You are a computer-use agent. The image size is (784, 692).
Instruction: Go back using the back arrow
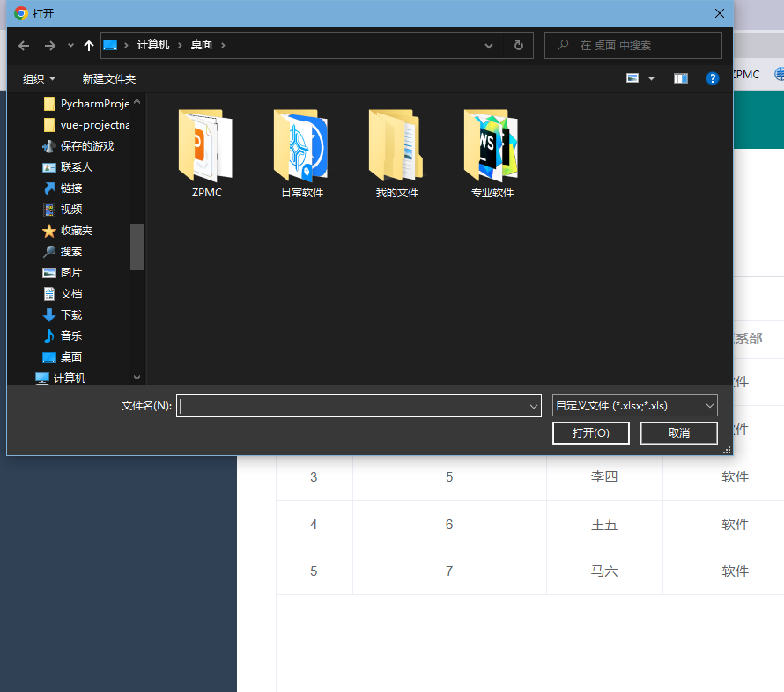pyautogui.click(x=24, y=46)
